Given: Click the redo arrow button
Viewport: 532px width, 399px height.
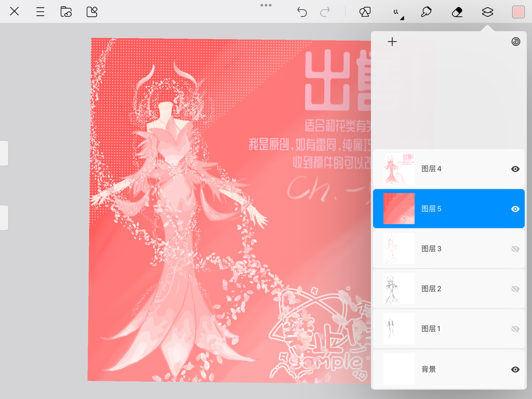Looking at the screenshot, I should point(325,12).
